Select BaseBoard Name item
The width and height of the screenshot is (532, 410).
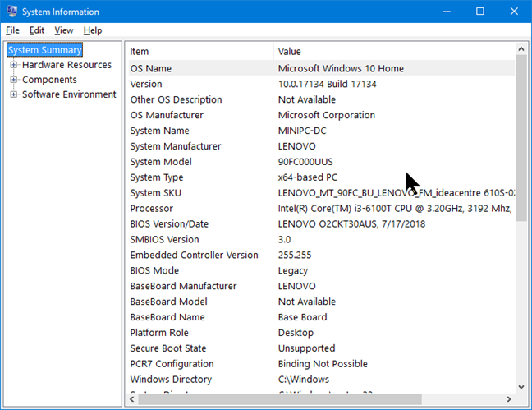tap(167, 317)
